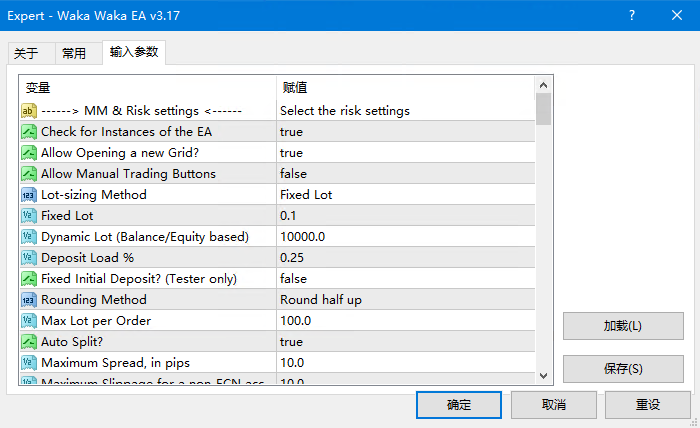Click the enum icon beside Lot-sizing Method
This screenshot has width=700, height=428.
click(x=29, y=195)
